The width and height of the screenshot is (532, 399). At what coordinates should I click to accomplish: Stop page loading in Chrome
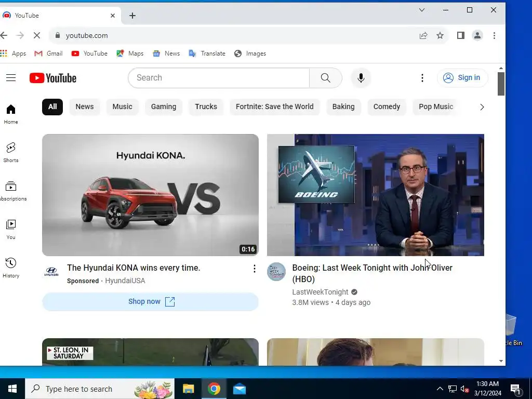coord(37,35)
